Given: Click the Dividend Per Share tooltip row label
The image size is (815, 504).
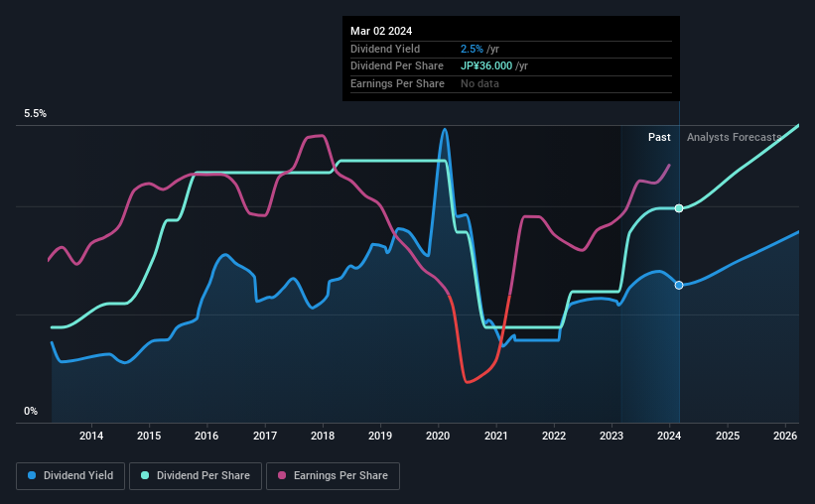Looking at the screenshot, I should point(397,66).
